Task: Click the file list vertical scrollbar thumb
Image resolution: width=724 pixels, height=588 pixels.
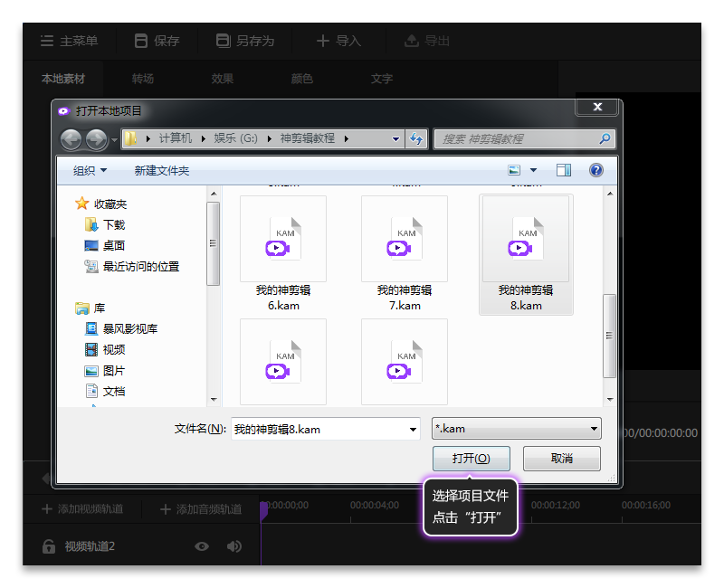Action: tap(610, 336)
